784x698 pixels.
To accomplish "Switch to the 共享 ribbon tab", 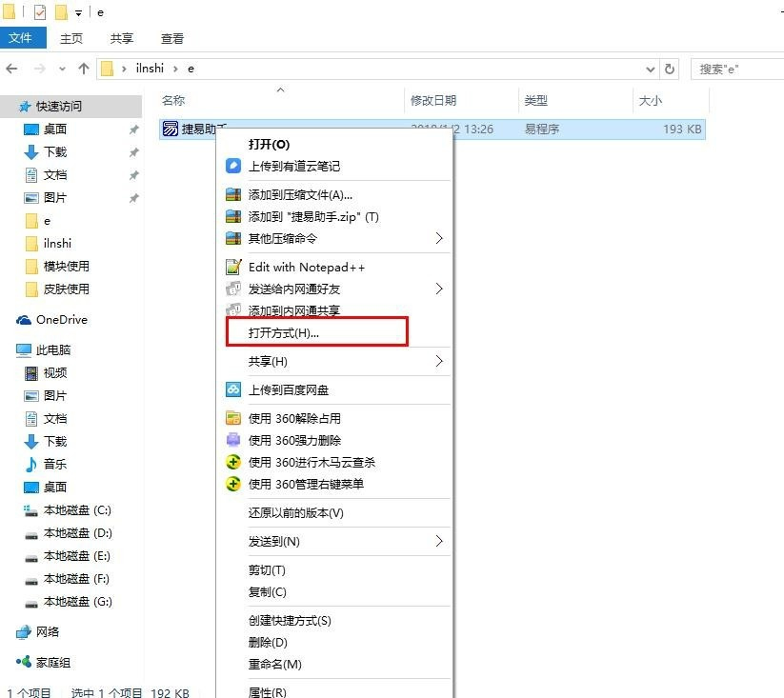I will pyautogui.click(x=122, y=38).
